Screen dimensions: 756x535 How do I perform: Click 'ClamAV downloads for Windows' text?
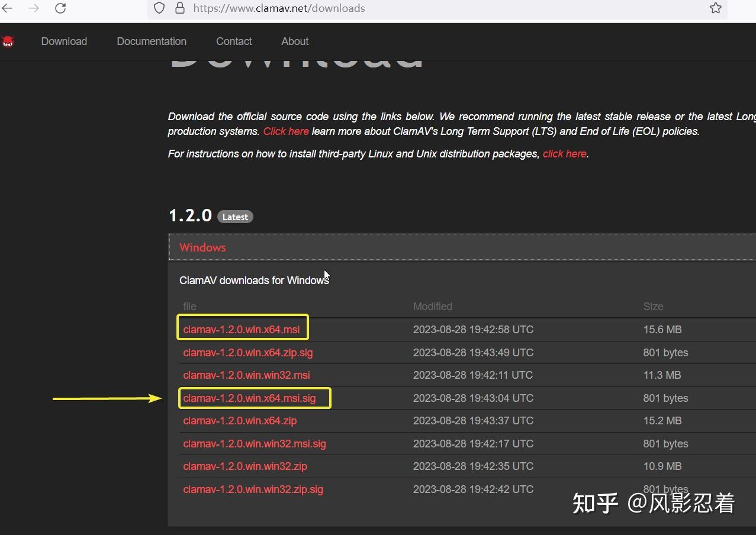(x=254, y=281)
